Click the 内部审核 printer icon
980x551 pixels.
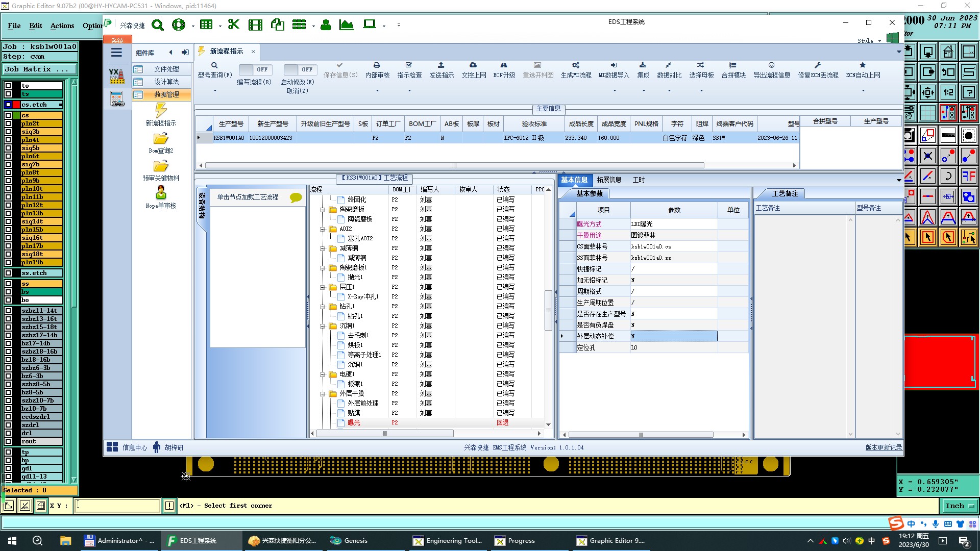(377, 65)
